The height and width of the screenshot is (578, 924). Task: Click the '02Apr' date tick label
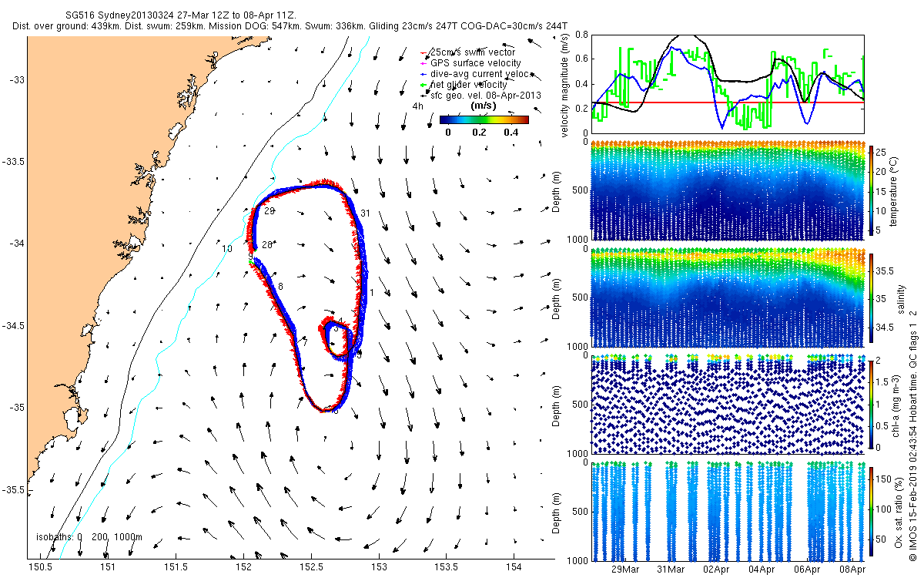coord(716,569)
